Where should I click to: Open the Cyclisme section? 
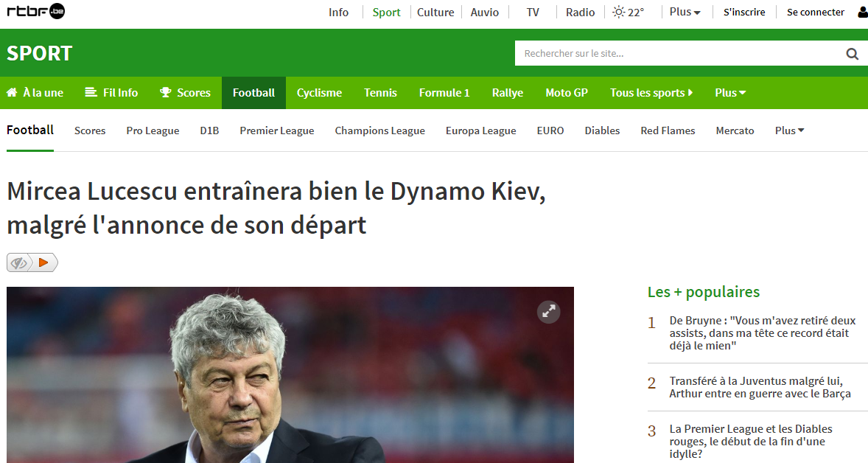(x=319, y=93)
